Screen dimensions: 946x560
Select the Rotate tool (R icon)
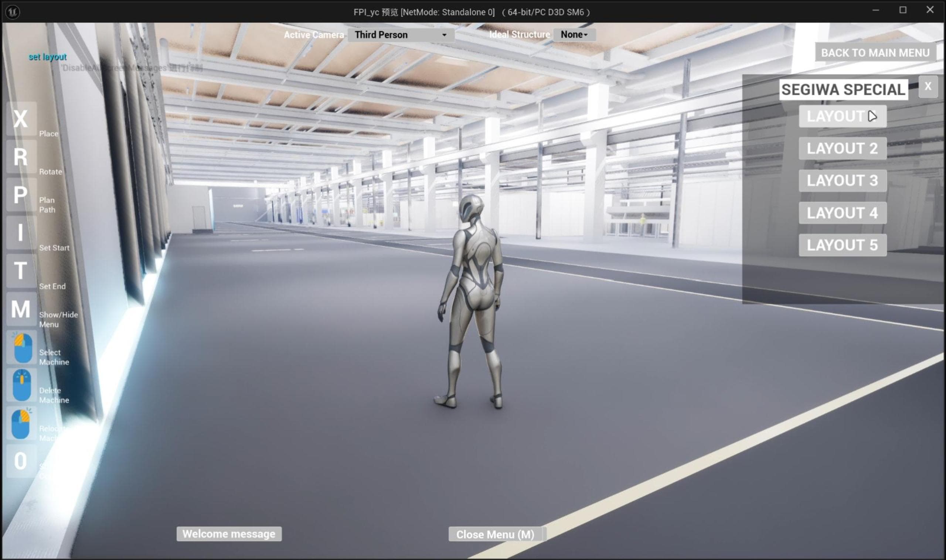click(21, 157)
